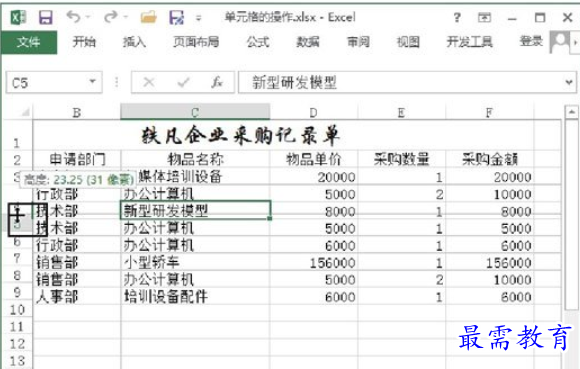The image size is (580, 369).
Task: Select column E header
Action: 401,112
